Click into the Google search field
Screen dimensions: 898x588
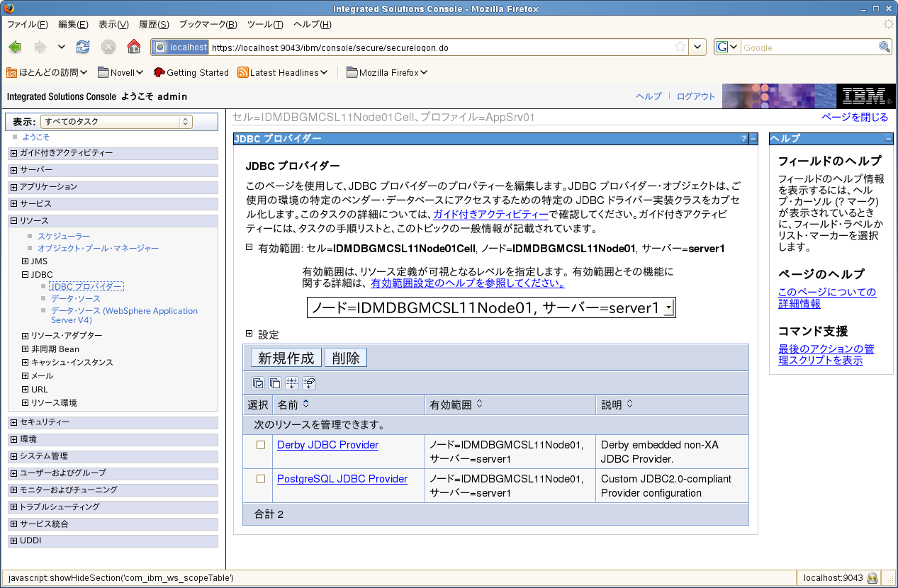[x=809, y=47]
